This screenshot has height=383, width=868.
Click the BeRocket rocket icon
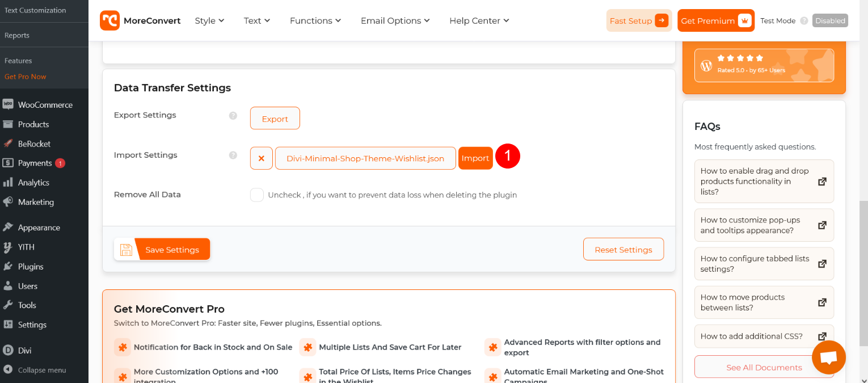pyautogui.click(x=8, y=144)
